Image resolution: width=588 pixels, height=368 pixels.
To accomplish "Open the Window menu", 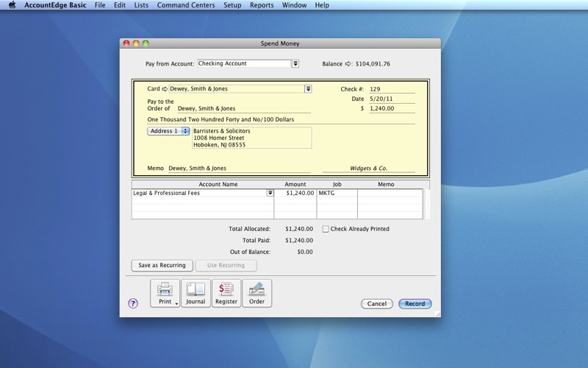I will [295, 5].
